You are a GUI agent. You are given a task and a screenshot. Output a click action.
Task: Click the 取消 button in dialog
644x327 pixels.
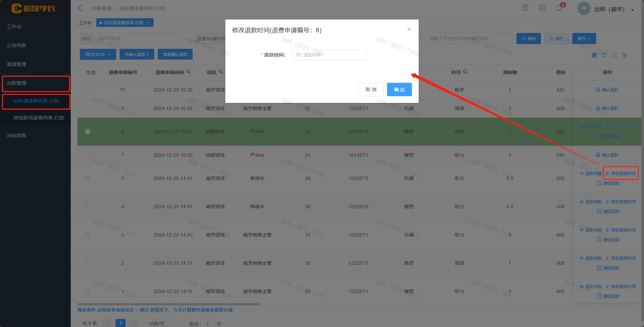click(x=371, y=89)
